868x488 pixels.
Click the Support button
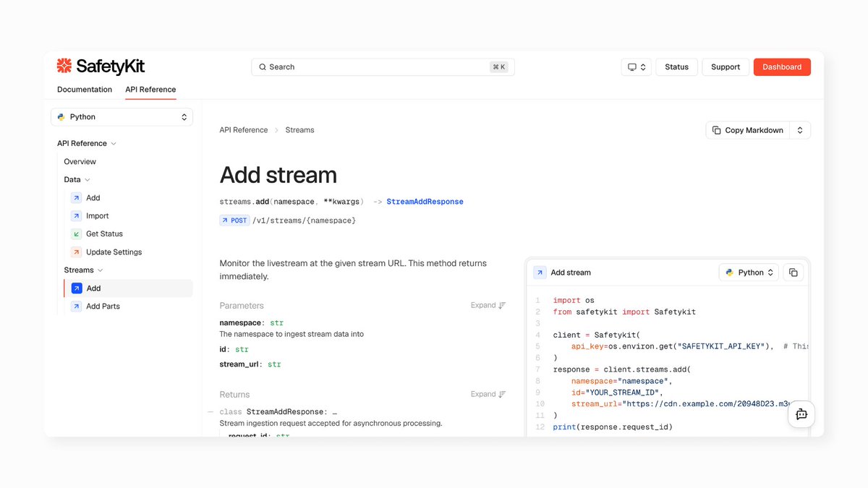pyautogui.click(x=726, y=67)
